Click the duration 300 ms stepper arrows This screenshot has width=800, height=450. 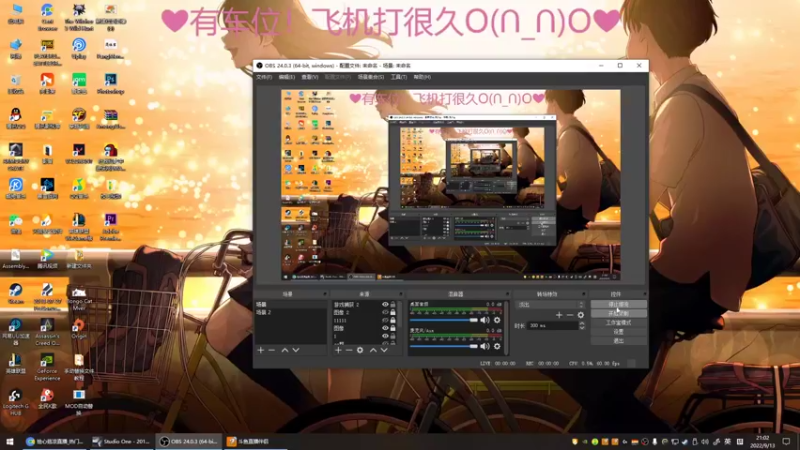click(582, 326)
